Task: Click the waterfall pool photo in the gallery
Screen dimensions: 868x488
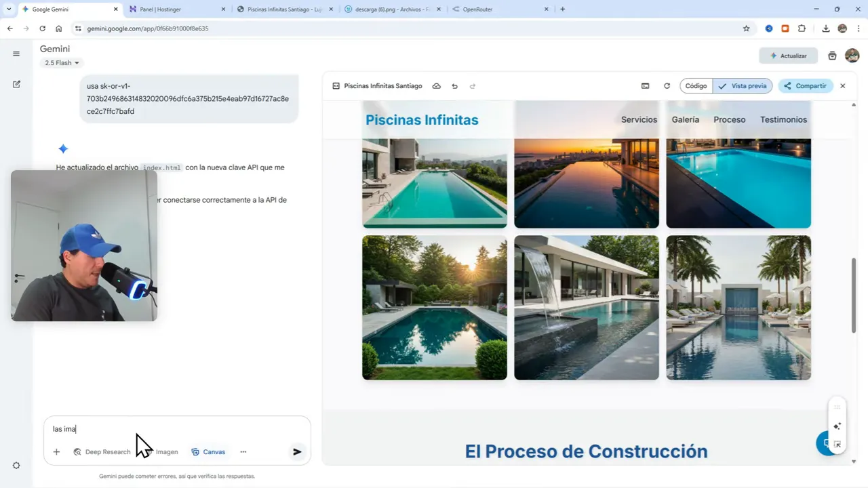Action: tap(586, 307)
